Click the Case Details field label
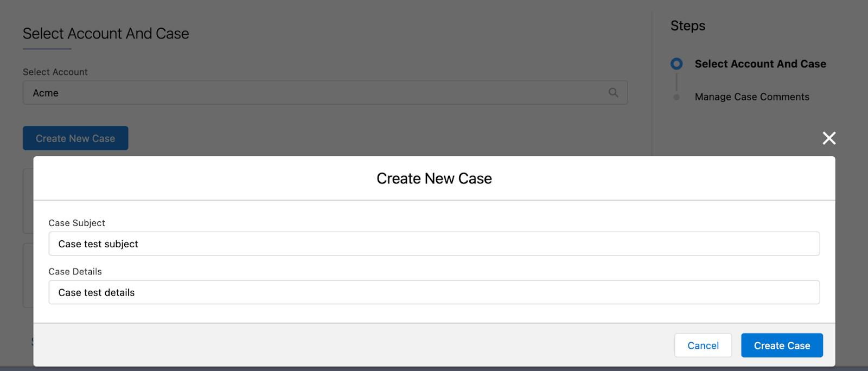The width and height of the screenshot is (868, 371). 74,271
